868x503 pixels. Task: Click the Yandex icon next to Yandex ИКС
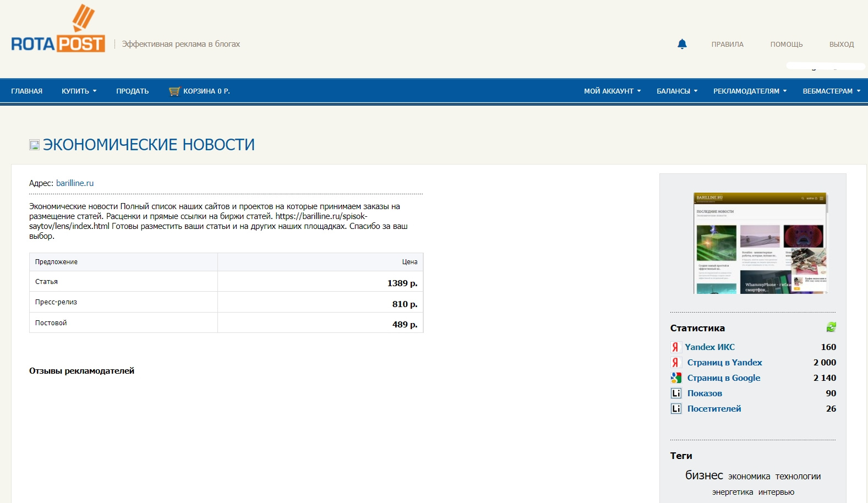tap(675, 347)
